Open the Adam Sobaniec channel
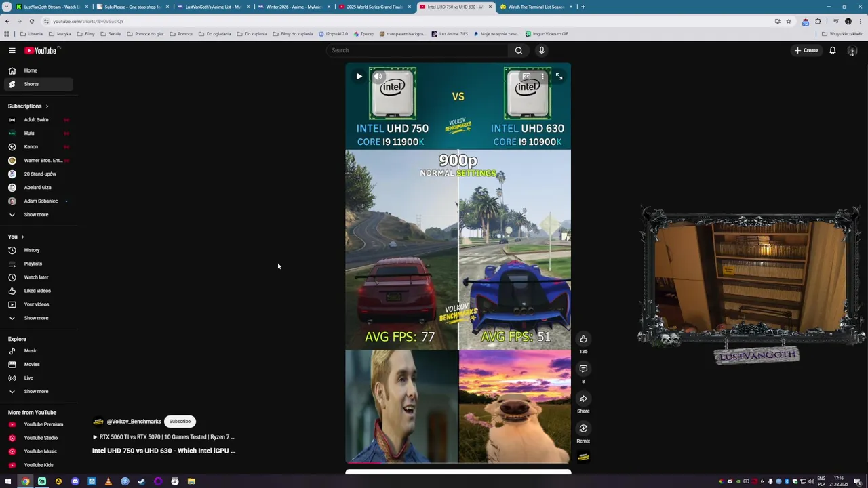 pos(38,201)
